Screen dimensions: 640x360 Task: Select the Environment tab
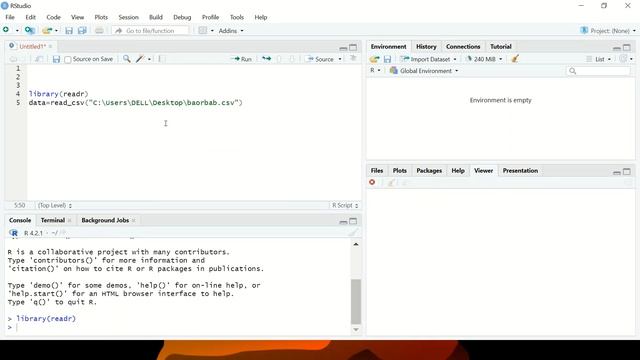coord(388,47)
